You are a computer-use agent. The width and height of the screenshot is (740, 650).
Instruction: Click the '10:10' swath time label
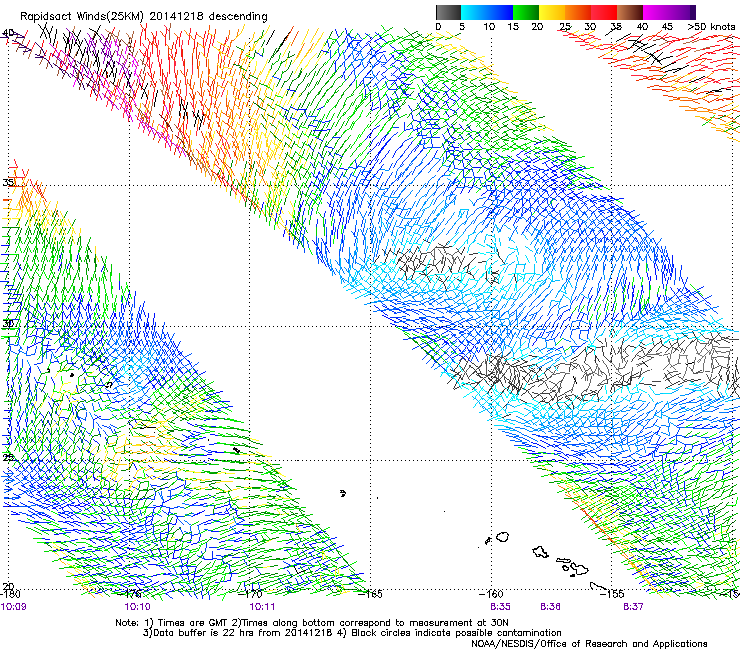tap(137, 607)
